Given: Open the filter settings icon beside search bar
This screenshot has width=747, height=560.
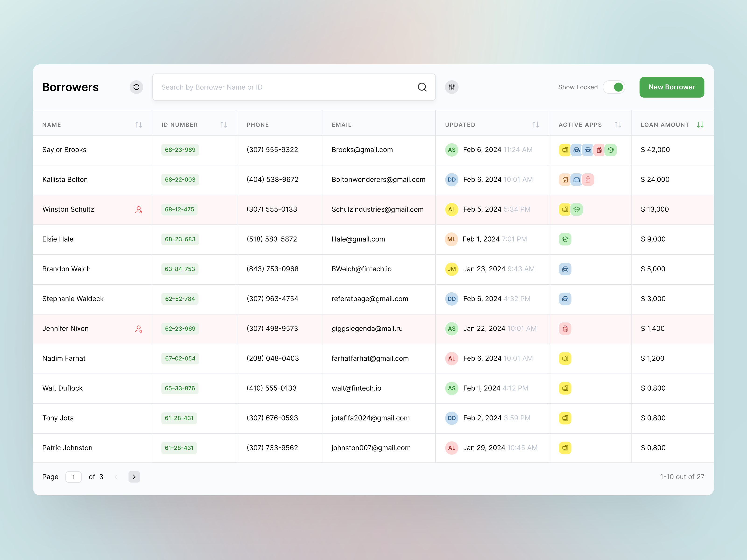Looking at the screenshot, I should (x=451, y=87).
